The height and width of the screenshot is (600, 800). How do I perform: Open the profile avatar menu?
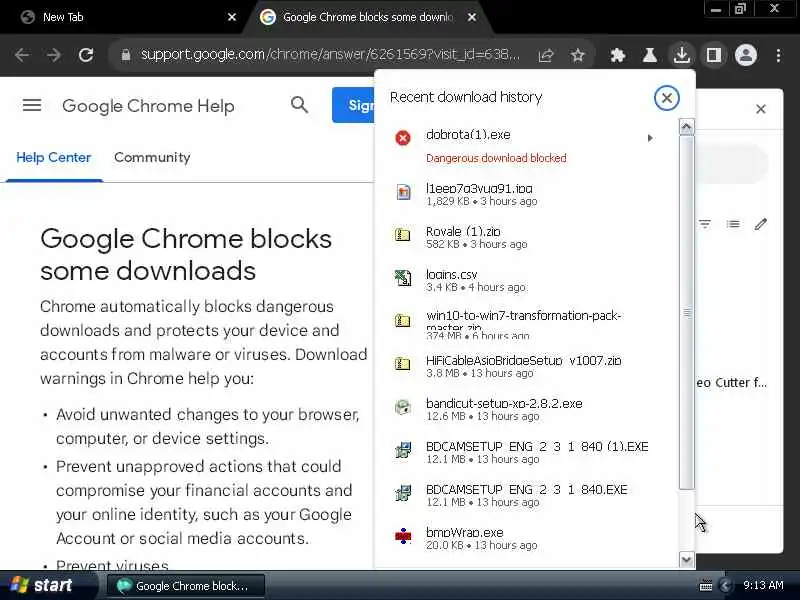(x=745, y=55)
